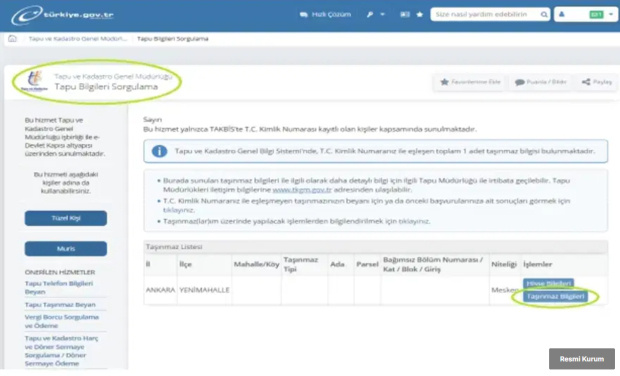Click the ANKARA cell in table
Screen dimensions: 620x376
click(x=160, y=290)
